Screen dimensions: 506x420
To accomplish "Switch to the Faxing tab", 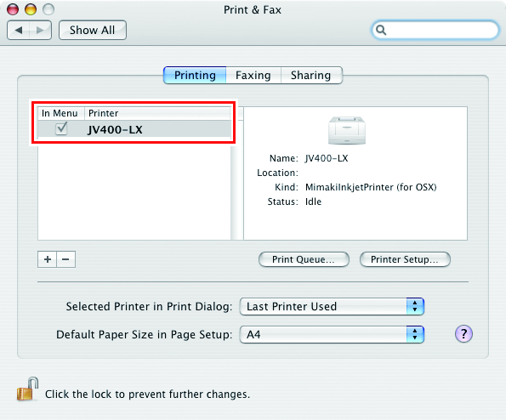I will coord(253,75).
